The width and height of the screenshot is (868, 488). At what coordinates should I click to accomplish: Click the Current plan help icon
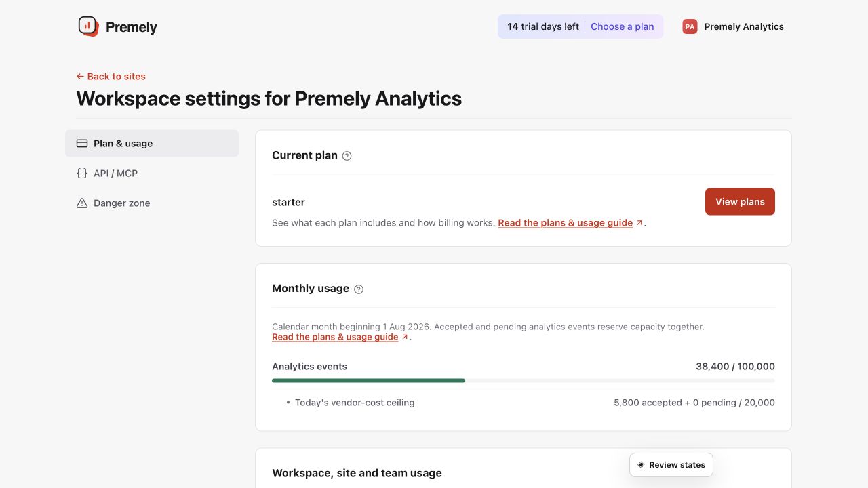(x=347, y=156)
